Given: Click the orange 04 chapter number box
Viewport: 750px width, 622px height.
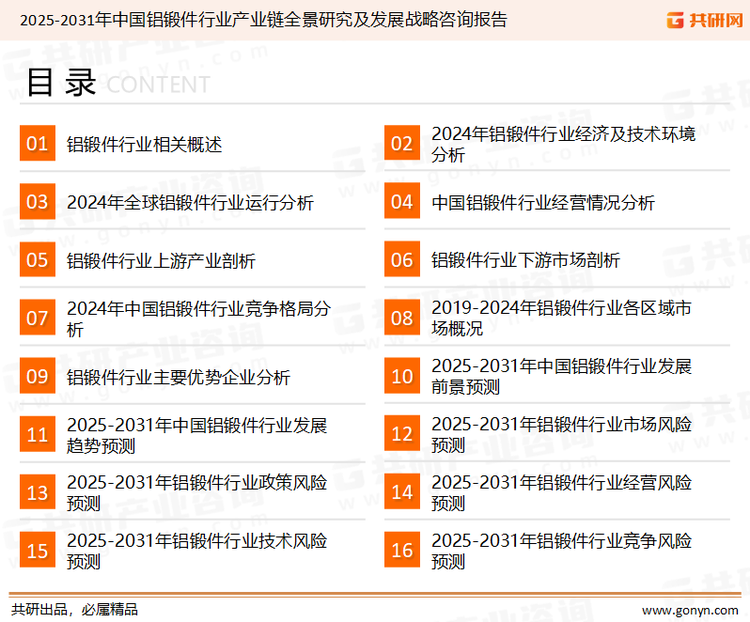Looking at the screenshot, I should point(402,201).
